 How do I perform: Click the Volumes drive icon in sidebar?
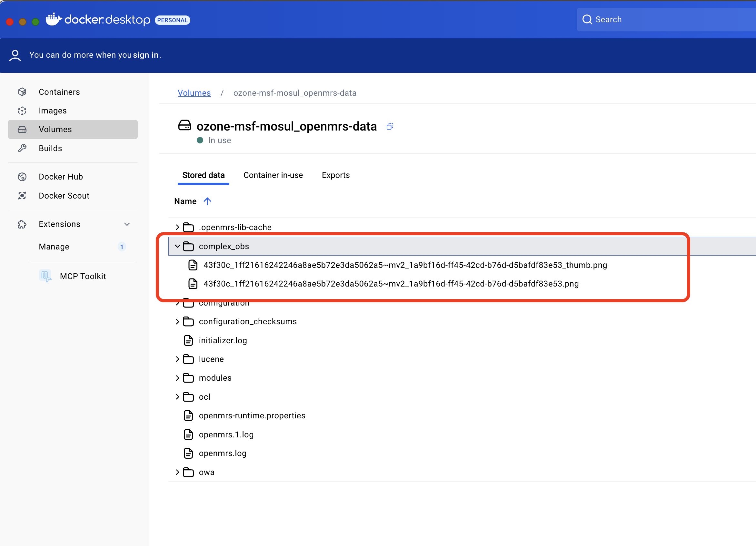[22, 129]
